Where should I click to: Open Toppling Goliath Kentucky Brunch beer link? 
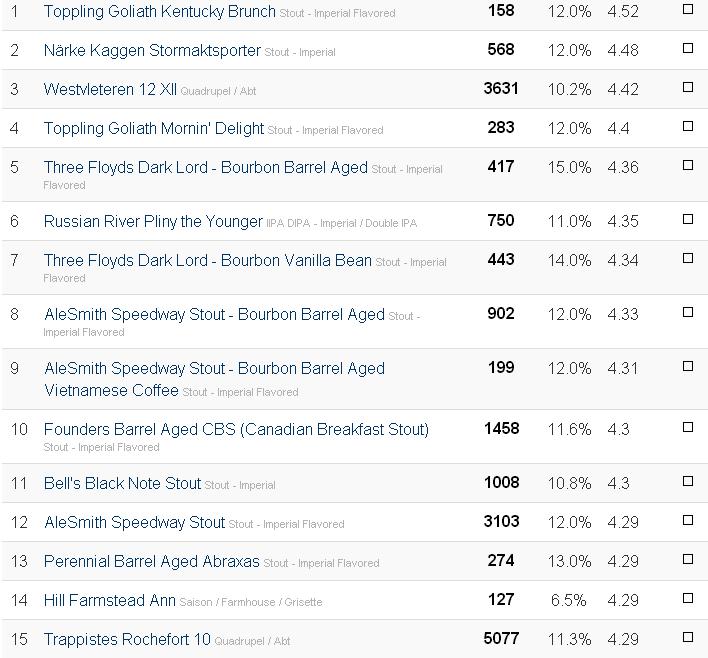pyautogui.click(x=159, y=12)
